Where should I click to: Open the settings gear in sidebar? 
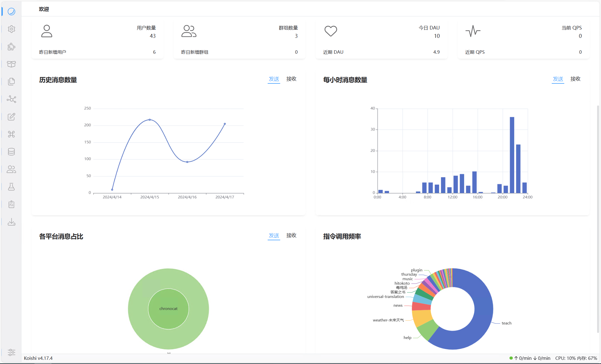pos(11,29)
